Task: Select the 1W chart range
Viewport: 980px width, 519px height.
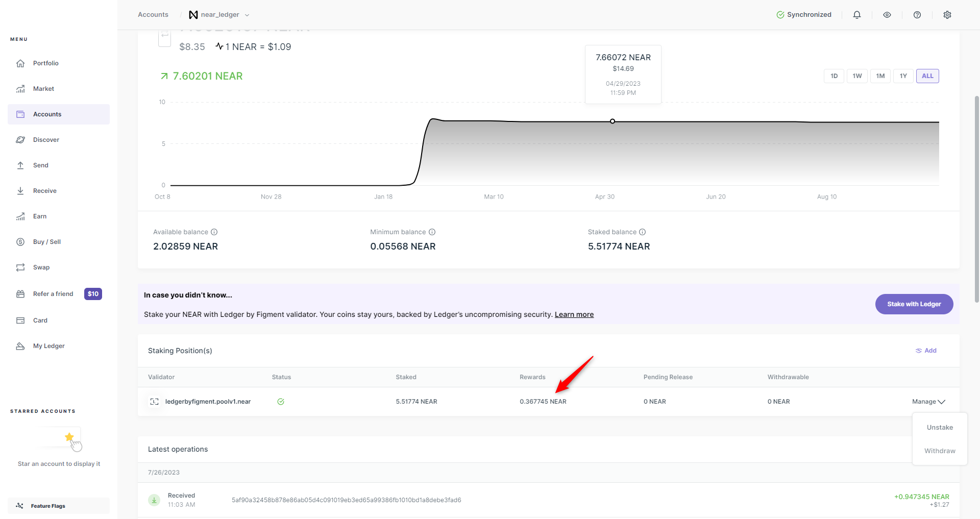Action: [x=857, y=76]
